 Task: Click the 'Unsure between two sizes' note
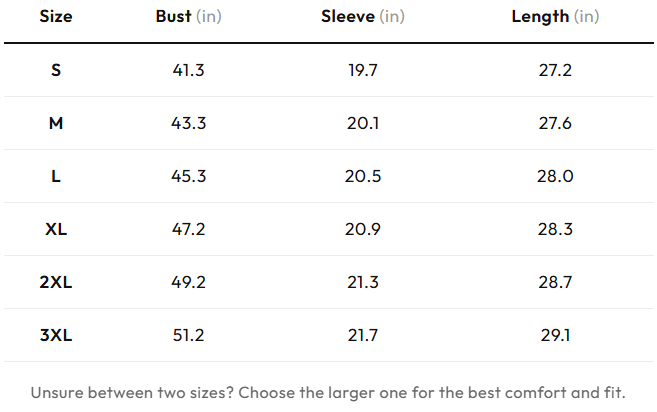tap(328, 393)
